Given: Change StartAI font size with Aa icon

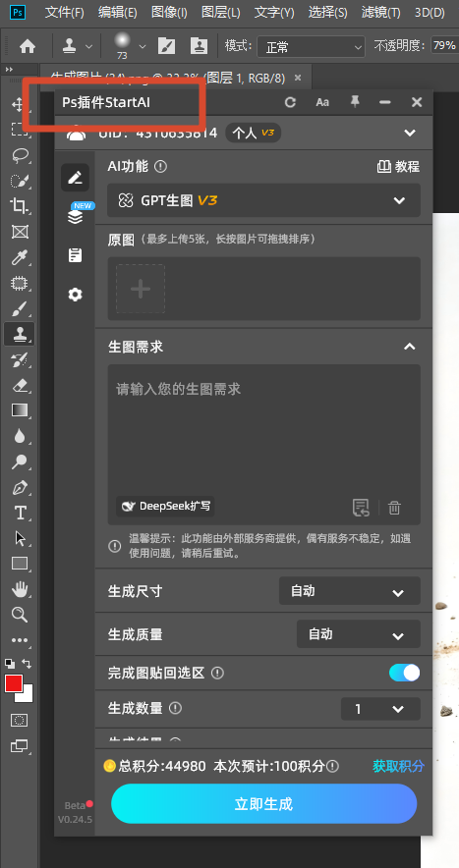Looking at the screenshot, I should tap(322, 102).
